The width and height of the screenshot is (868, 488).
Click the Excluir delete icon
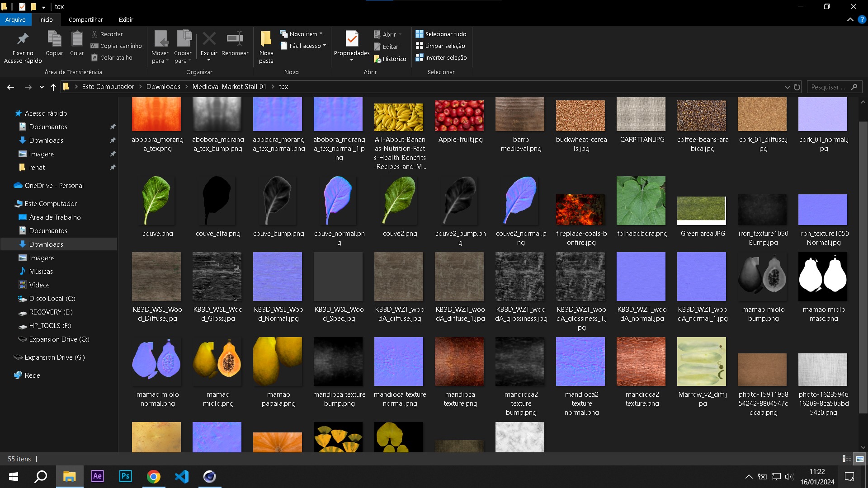pyautogui.click(x=209, y=39)
